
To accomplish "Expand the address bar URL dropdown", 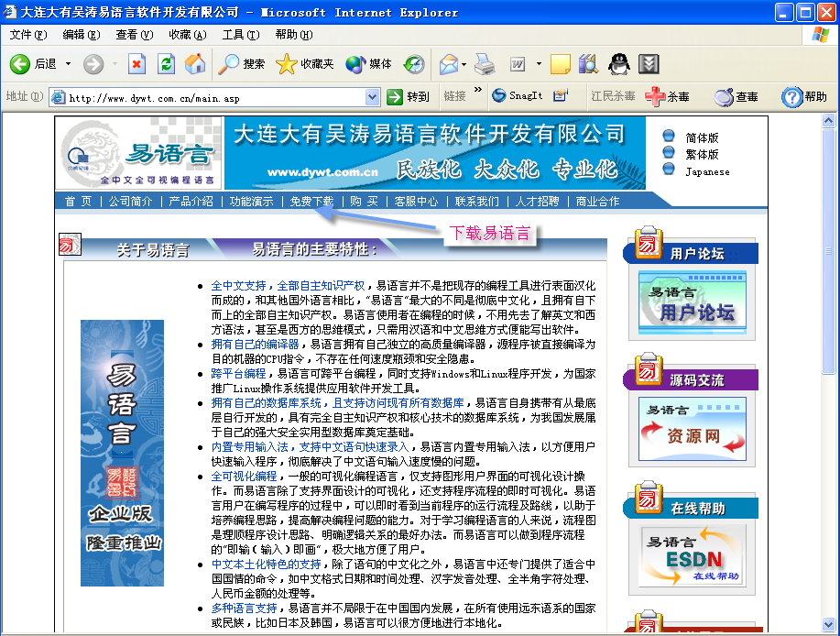I will (x=372, y=97).
